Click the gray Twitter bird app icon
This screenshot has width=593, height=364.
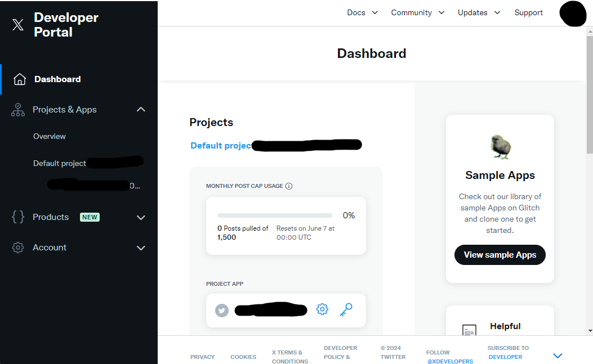pyautogui.click(x=222, y=311)
